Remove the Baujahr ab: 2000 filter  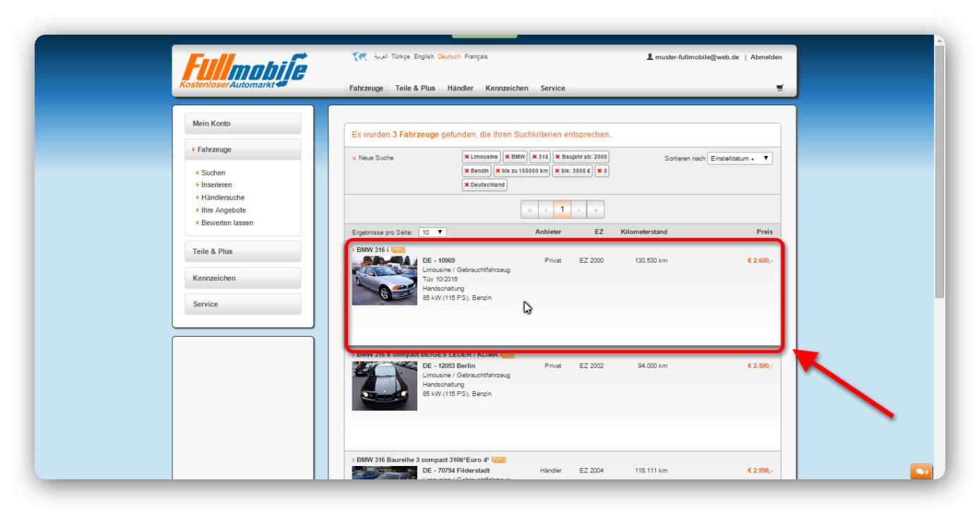[580, 157]
